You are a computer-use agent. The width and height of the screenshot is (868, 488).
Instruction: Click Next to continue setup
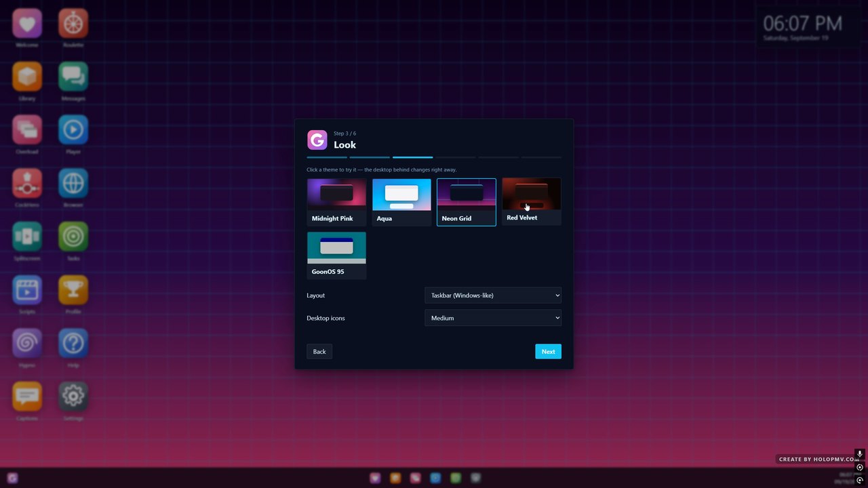(x=548, y=351)
